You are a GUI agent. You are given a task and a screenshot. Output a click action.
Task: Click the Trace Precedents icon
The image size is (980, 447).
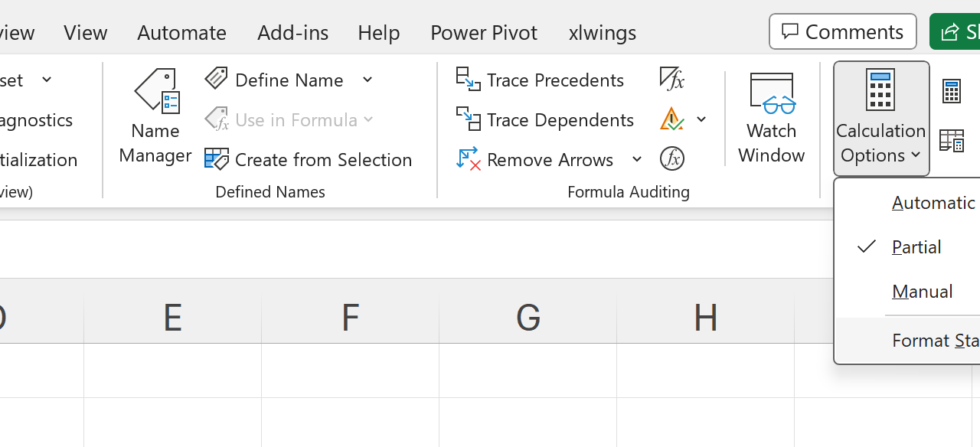click(468, 80)
